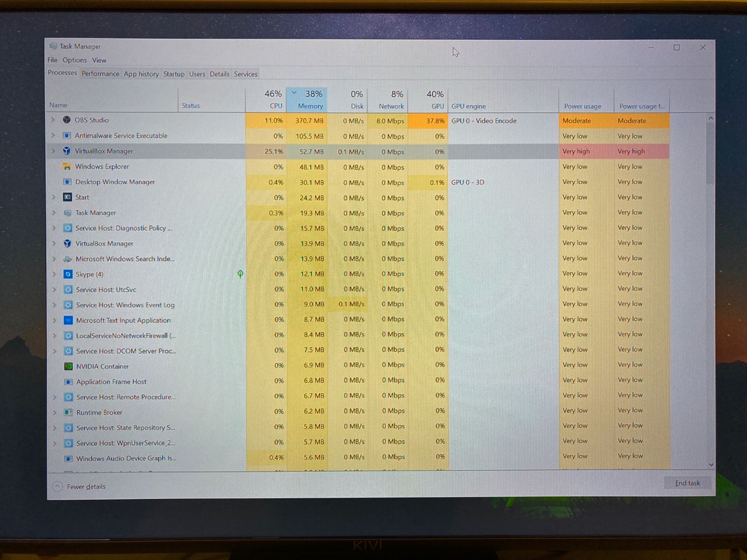Open the Options menu
Viewport: 747px width, 560px height.
tap(75, 60)
